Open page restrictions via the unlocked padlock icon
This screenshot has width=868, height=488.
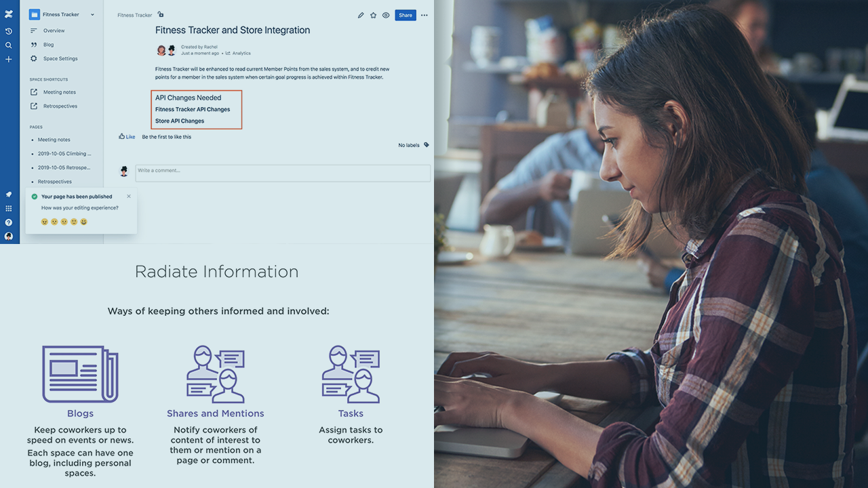pos(161,14)
